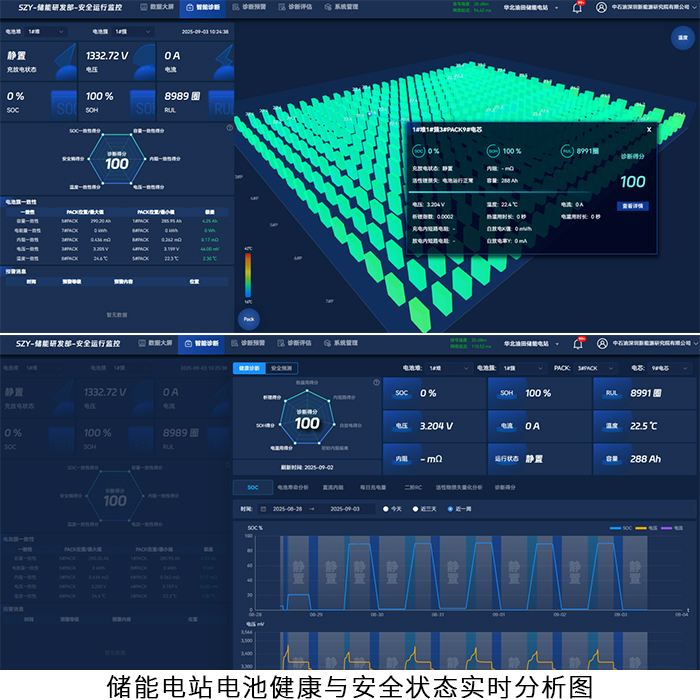
Task: Click the RUL ring icon in cell popup
Action: 567,151
